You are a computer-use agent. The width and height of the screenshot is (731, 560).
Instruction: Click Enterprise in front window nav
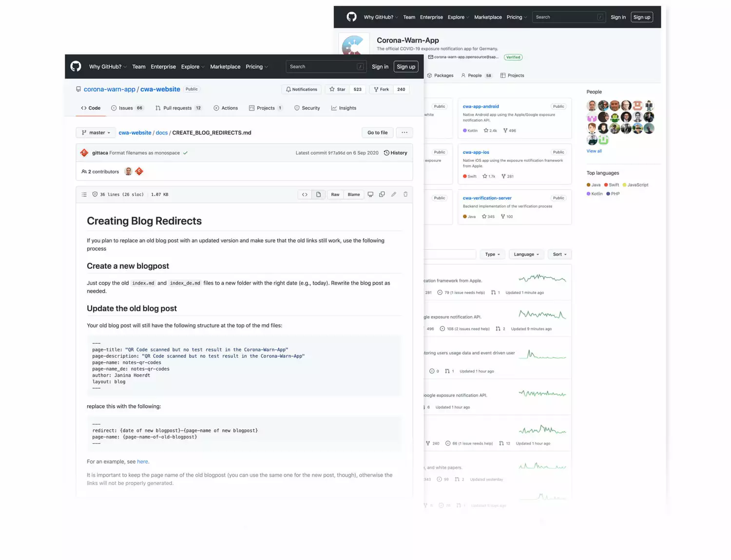coord(163,67)
